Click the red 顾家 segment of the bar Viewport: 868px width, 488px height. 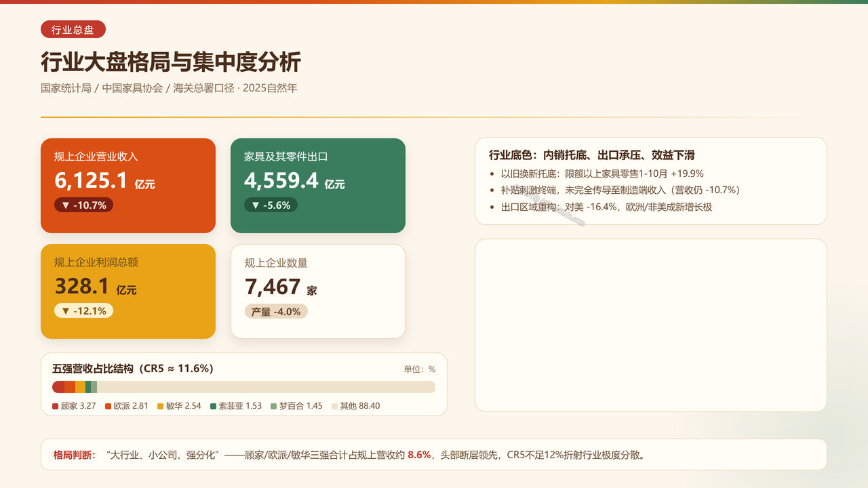point(58,387)
